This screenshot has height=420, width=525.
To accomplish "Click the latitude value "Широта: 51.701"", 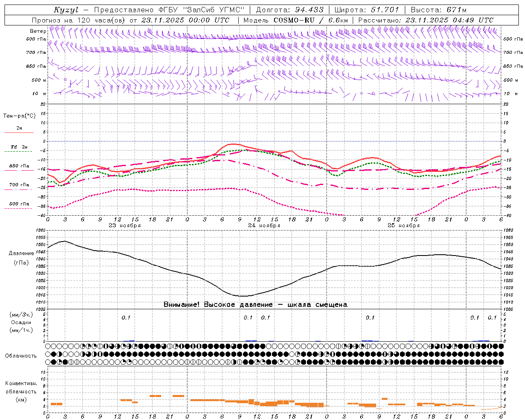I will pyautogui.click(x=367, y=10).
